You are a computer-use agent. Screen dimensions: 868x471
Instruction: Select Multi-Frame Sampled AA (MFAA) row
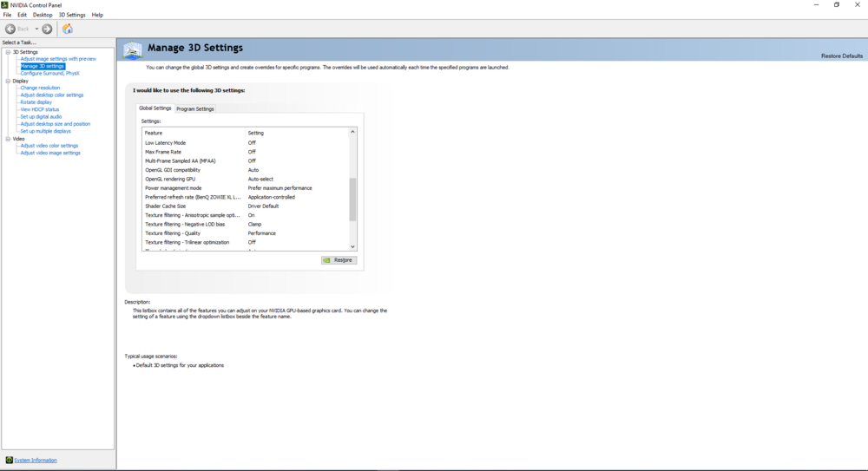pyautogui.click(x=246, y=161)
